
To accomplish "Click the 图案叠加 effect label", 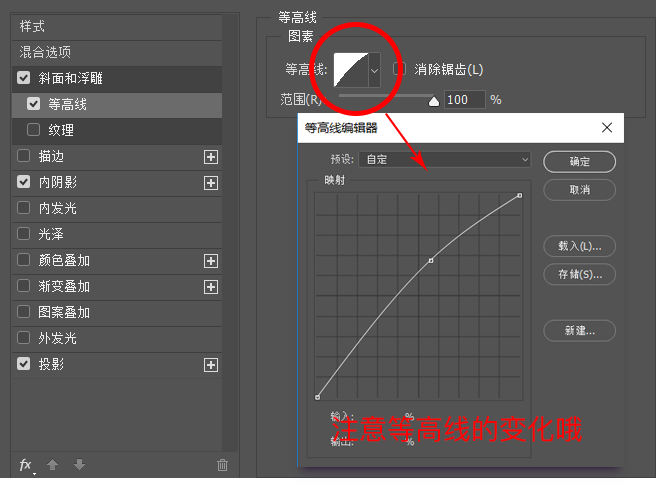I will [x=64, y=312].
